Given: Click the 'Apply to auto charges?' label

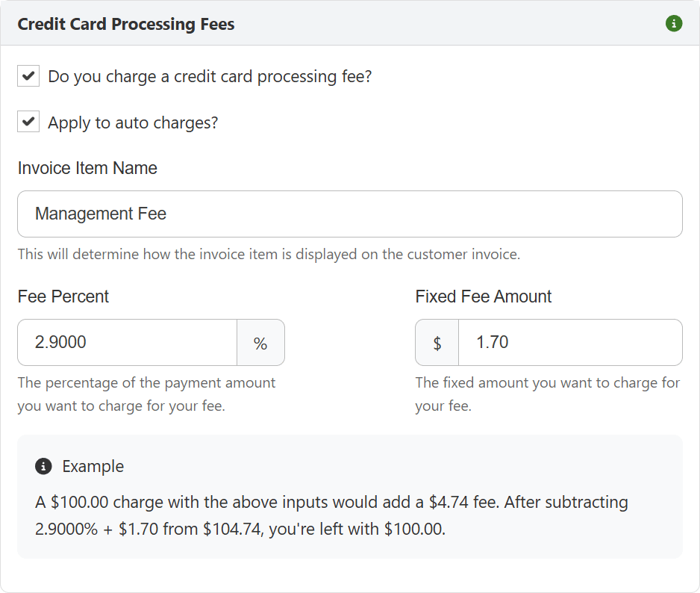Looking at the screenshot, I should click(133, 122).
